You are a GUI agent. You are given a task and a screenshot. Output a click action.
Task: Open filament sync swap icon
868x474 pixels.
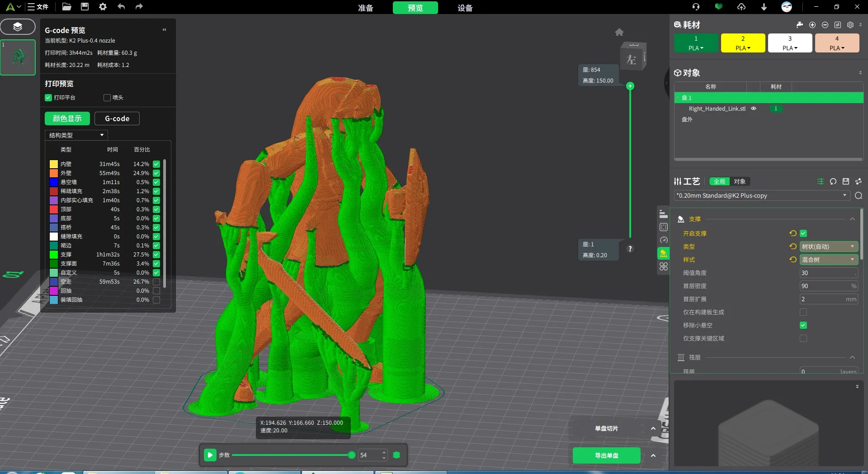pyautogui.click(x=838, y=25)
